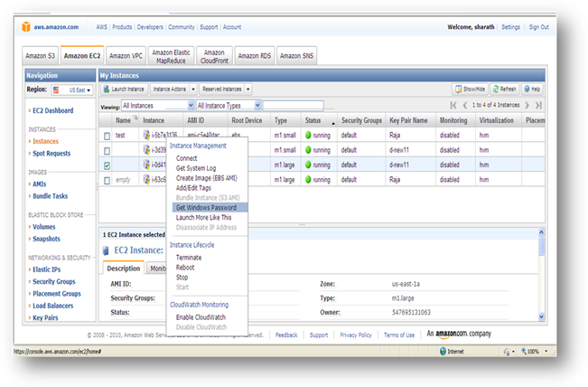This screenshot has height=387, width=588.
Task: Switch to the Amazon SNS tab
Action: 296,56
